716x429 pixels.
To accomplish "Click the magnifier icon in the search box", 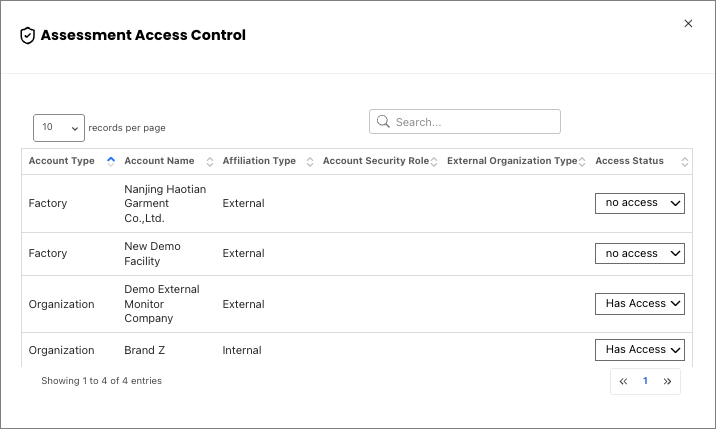I will coord(383,122).
